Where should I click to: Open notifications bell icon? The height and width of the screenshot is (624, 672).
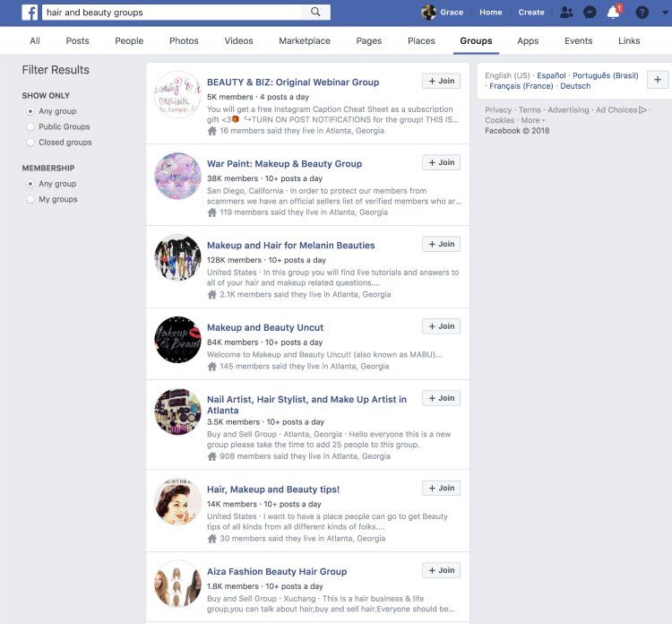click(613, 13)
